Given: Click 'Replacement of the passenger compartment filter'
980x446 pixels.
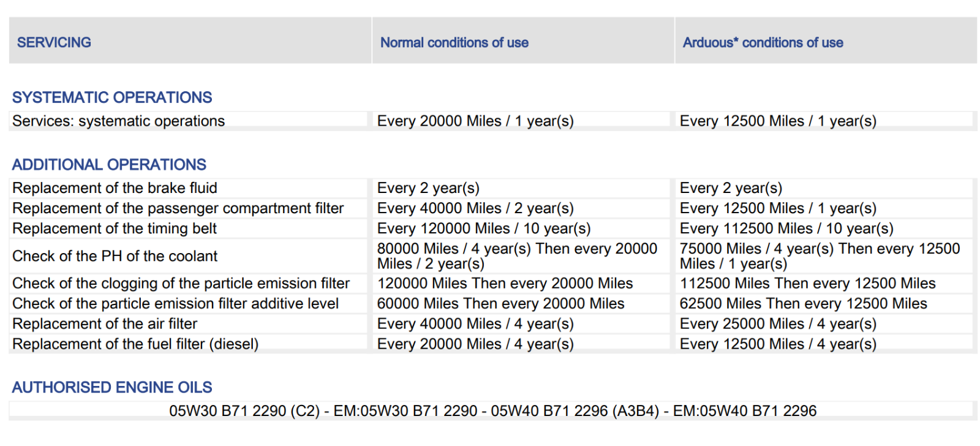Looking at the screenshot, I should (178, 208).
